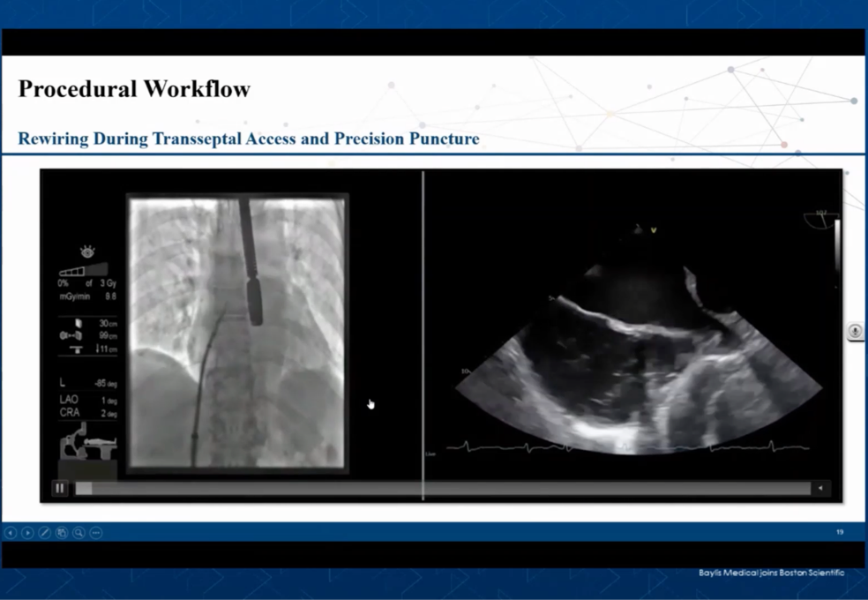Viewport: 868px width, 600px height.
Task: Open see all slides view
Action: point(62,533)
